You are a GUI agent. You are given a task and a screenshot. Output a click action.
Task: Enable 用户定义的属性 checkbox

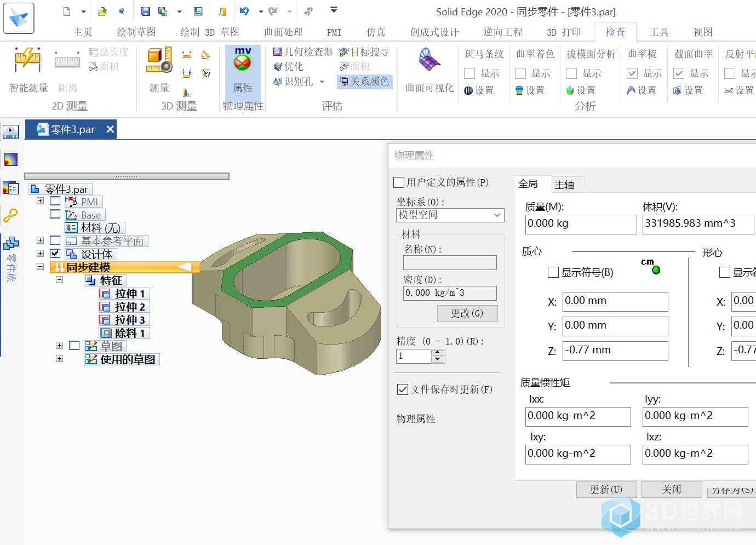pos(399,182)
